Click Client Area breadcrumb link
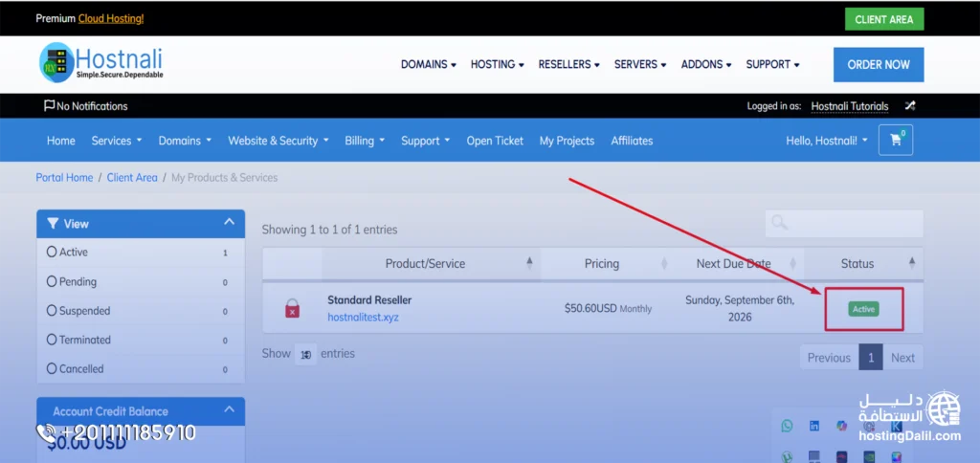980x463 pixels. coord(132,178)
